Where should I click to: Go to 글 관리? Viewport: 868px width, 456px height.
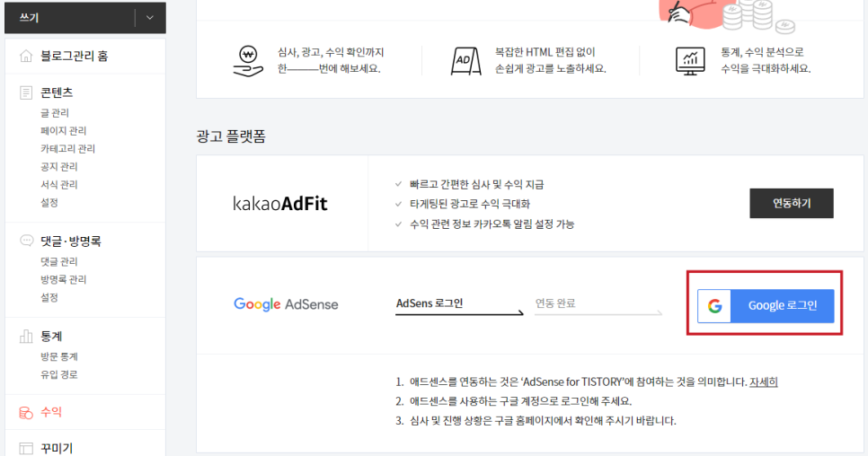pos(55,113)
